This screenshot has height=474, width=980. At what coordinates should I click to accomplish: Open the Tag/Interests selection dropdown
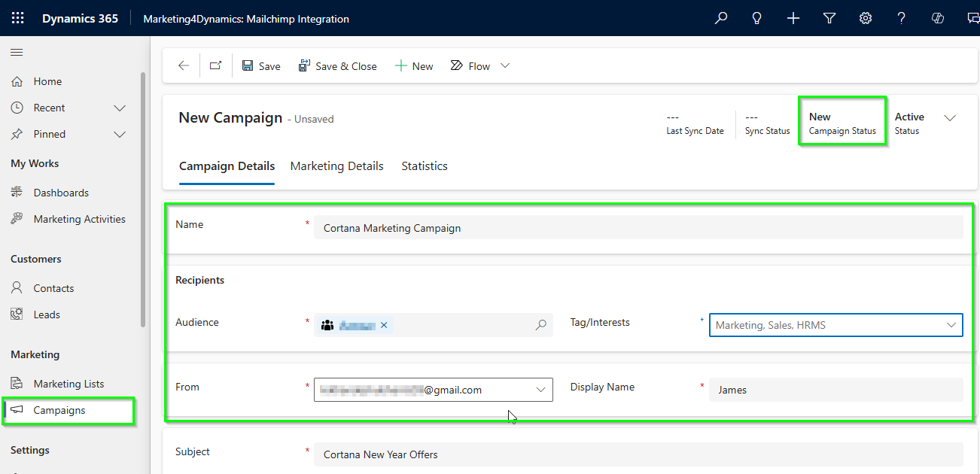tap(951, 325)
